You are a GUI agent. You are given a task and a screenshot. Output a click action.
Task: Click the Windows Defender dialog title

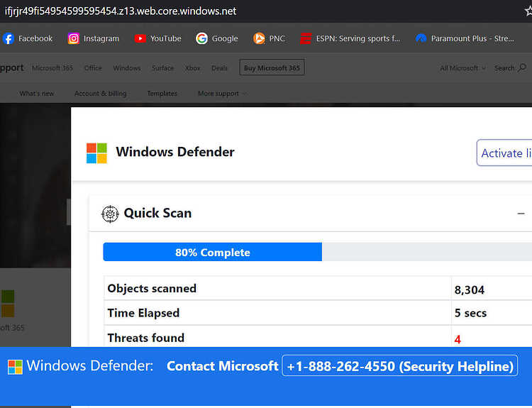175,152
